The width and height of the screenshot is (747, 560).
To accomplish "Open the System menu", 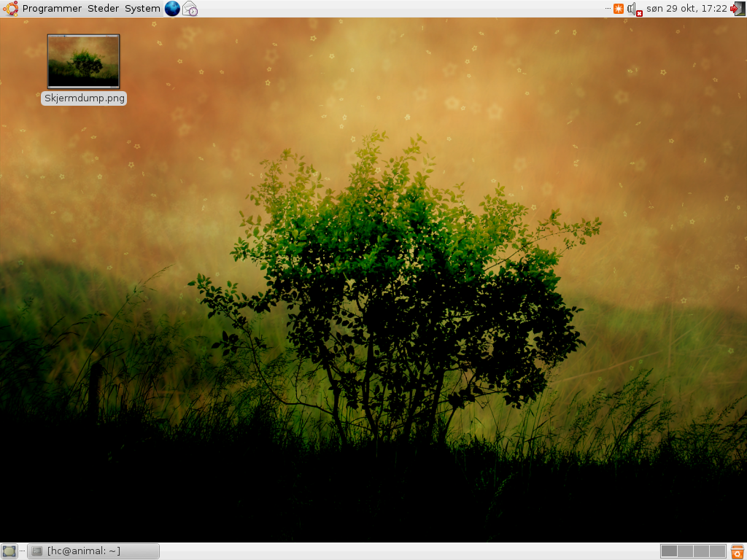I will [142, 9].
